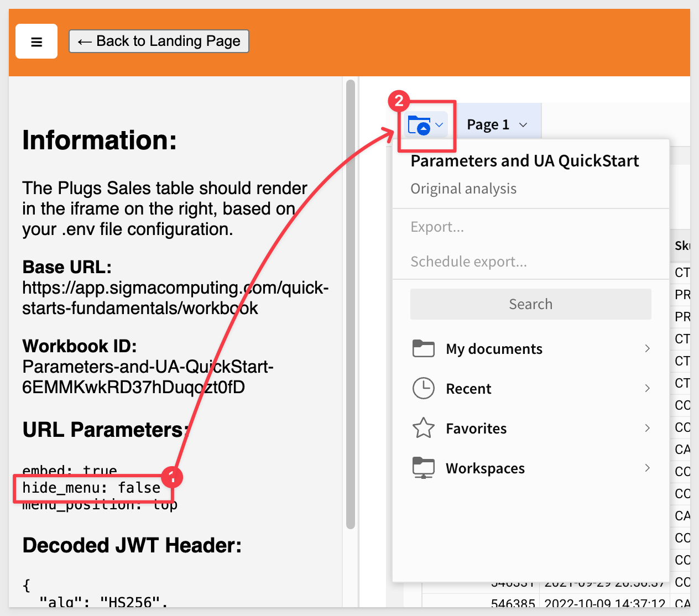This screenshot has width=699, height=616.
Task: Open My documents folder entry
Action: [x=531, y=349]
